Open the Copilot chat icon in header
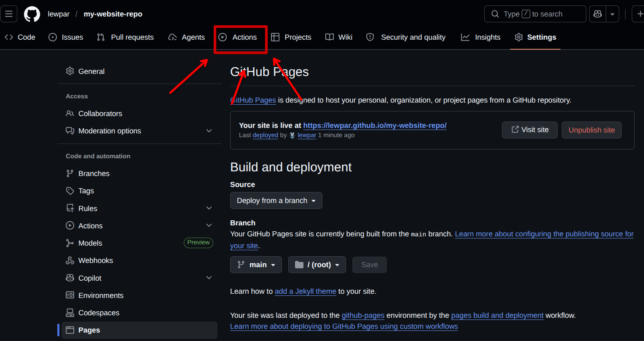This screenshot has width=644, height=341. tap(597, 14)
